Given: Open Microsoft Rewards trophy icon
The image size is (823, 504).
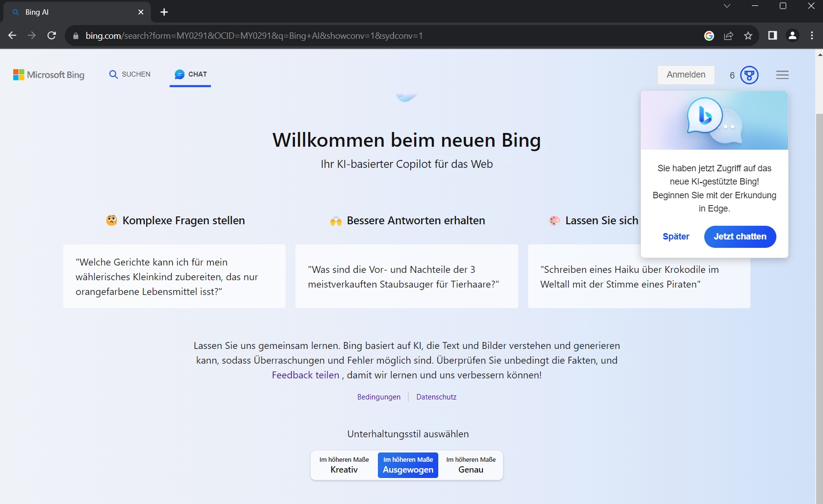Looking at the screenshot, I should tap(749, 75).
